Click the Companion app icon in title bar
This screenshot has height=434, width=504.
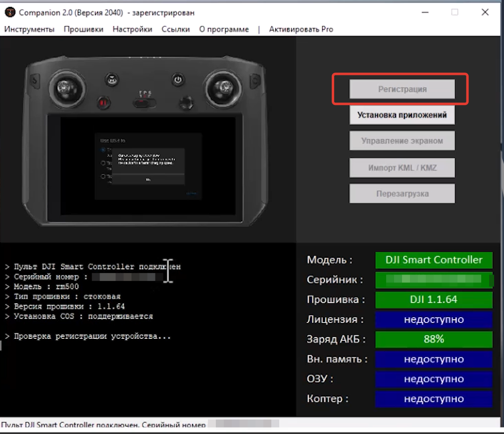coord(10,12)
